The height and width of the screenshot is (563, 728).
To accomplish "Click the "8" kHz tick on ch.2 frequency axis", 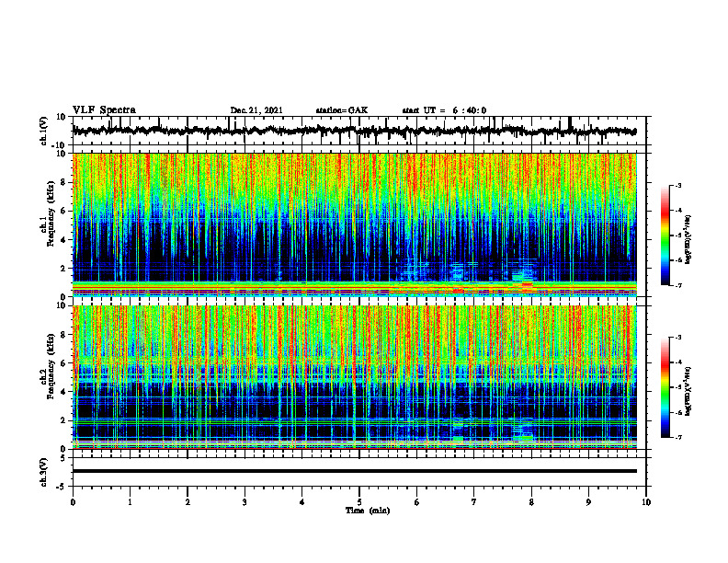I will (x=63, y=335).
